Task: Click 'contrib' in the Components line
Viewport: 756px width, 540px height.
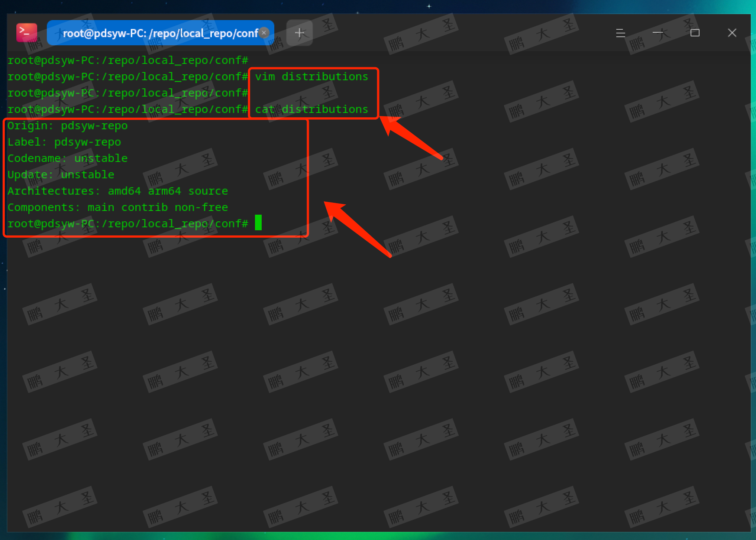Action: [x=144, y=208]
